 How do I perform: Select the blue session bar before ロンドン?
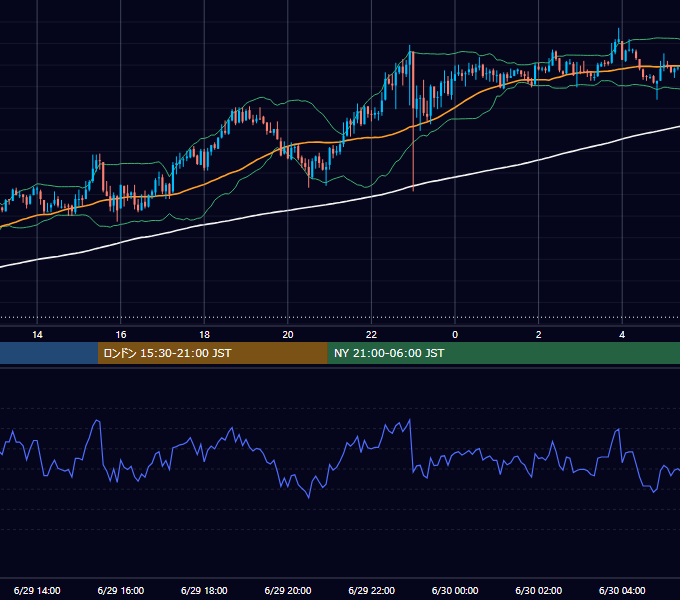click(x=49, y=353)
